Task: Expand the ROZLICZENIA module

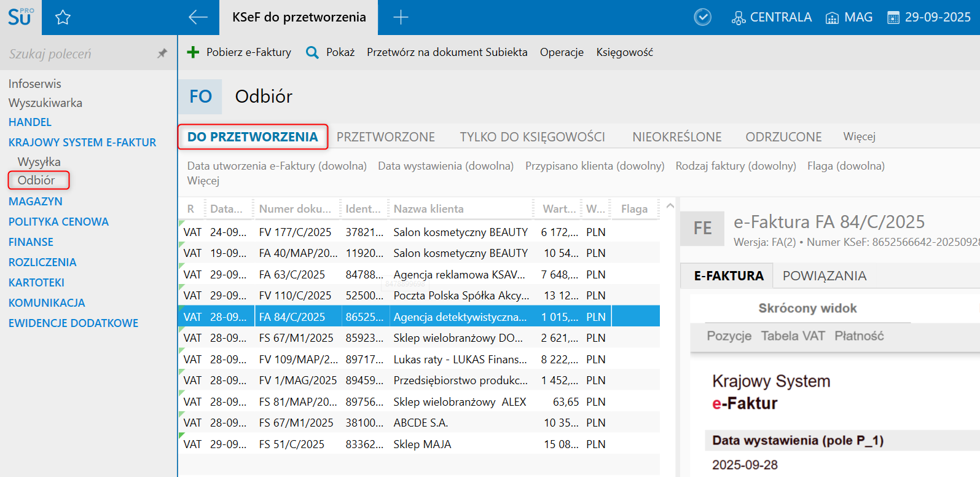Action: click(x=42, y=262)
